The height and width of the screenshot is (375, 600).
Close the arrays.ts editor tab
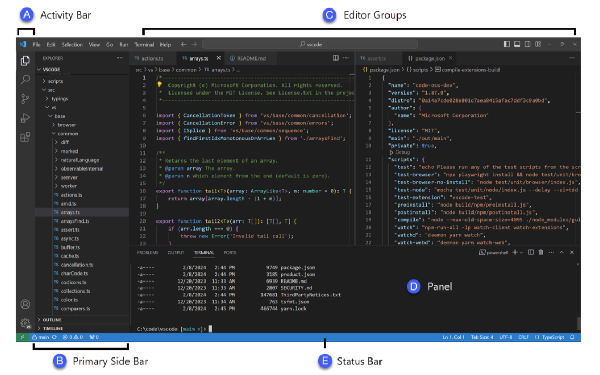coord(219,58)
